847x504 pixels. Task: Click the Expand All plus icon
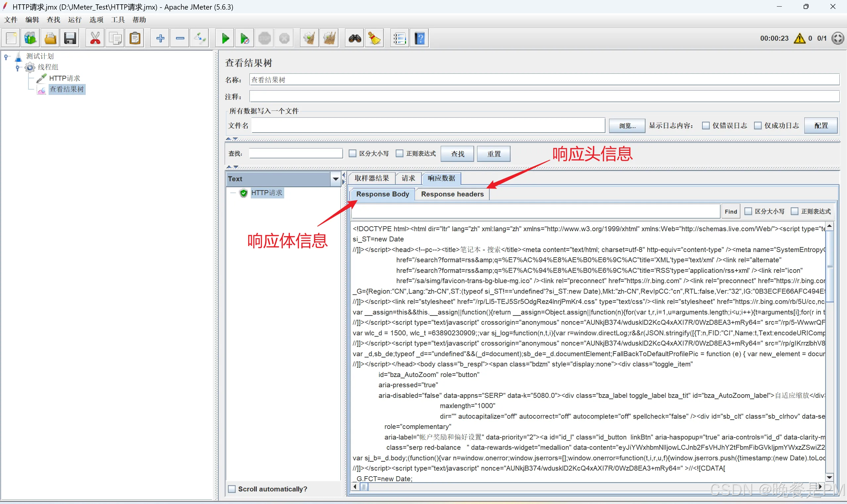[x=160, y=38]
